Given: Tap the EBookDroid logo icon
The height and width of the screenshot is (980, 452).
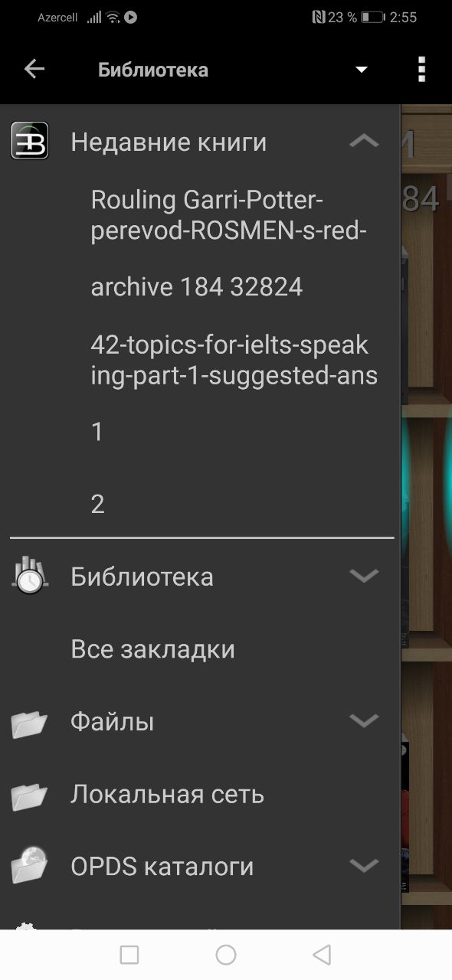Looking at the screenshot, I should click(30, 142).
